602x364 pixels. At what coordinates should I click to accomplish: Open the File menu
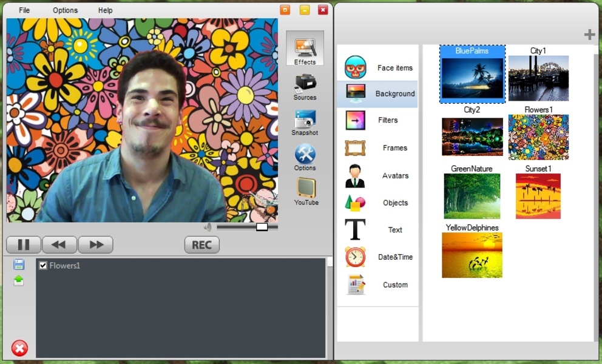24,10
